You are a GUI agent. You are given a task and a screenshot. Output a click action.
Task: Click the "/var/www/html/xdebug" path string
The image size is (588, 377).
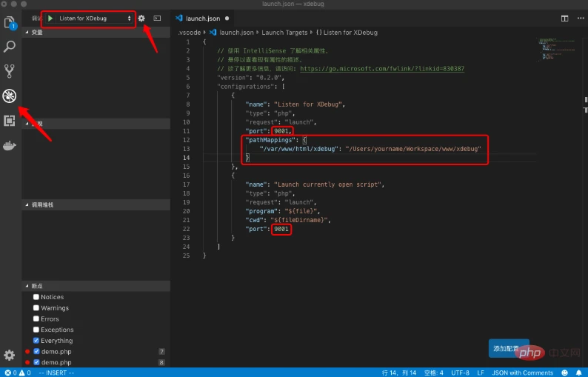point(299,149)
